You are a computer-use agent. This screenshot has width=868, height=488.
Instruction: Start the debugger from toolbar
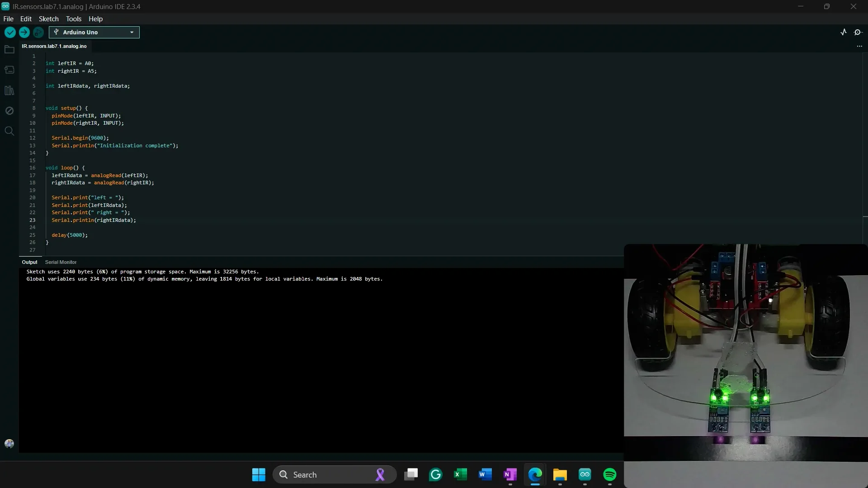[38, 32]
